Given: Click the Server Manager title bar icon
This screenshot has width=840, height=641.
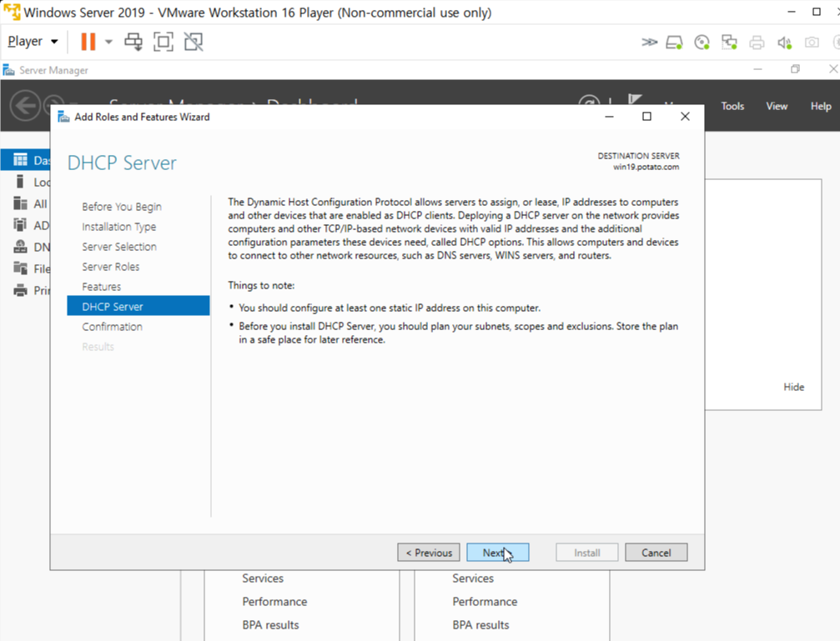Looking at the screenshot, I should (8, 70).
